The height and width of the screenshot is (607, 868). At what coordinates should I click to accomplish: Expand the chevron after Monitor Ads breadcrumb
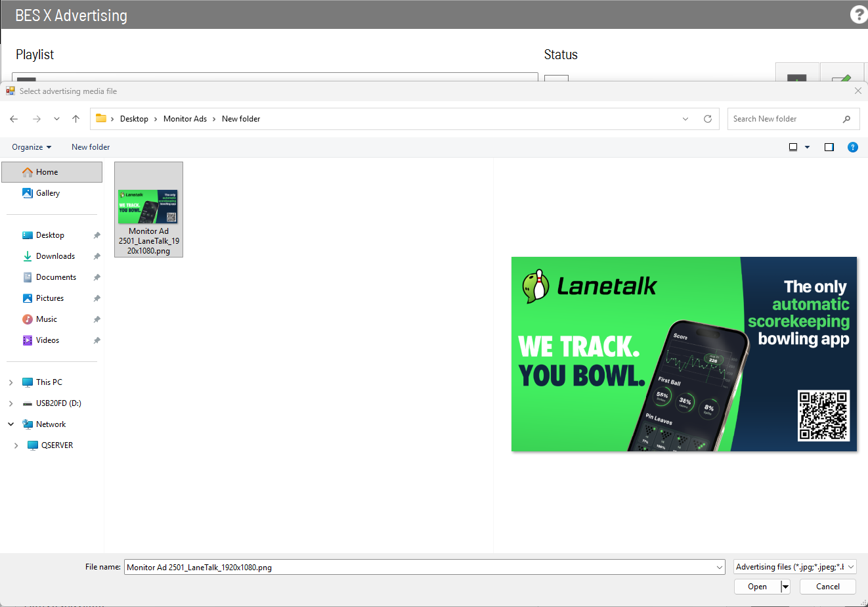coord(214,119)
